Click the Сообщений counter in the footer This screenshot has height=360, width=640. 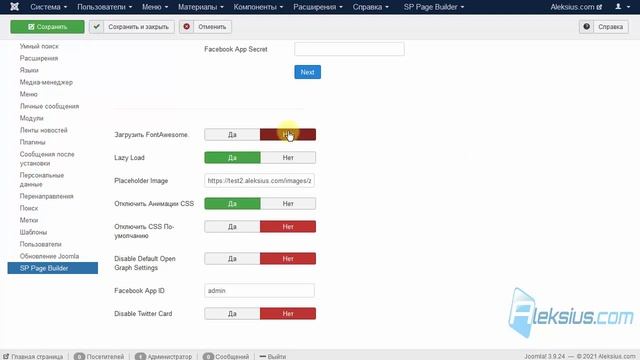[x=226, y=356]
